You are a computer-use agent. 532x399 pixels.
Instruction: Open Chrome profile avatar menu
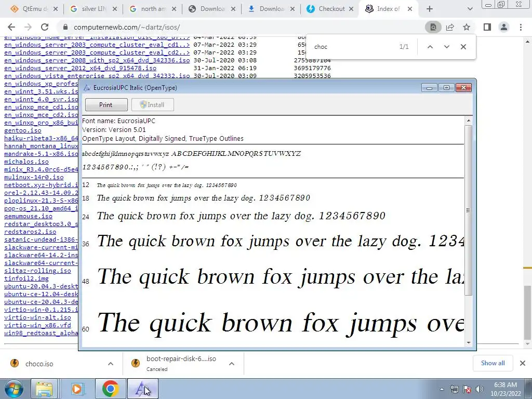pyautogui.click(x=504, y=27)
